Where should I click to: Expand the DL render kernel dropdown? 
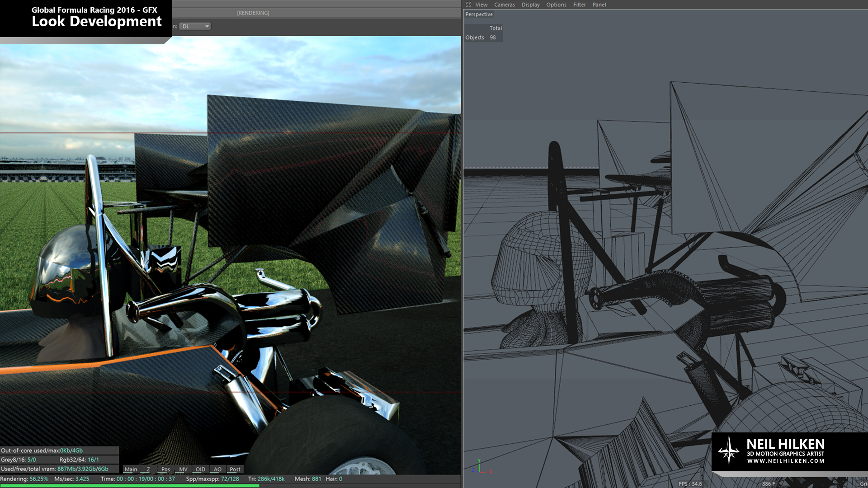pos(195,26)
